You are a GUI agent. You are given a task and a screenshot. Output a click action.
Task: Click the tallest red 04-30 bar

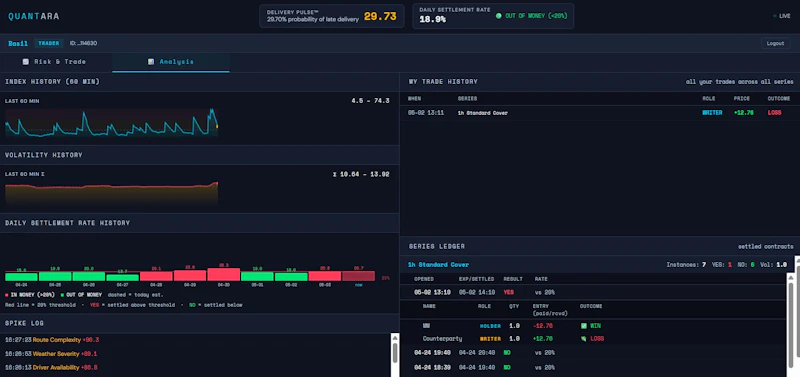pos(223,274)
